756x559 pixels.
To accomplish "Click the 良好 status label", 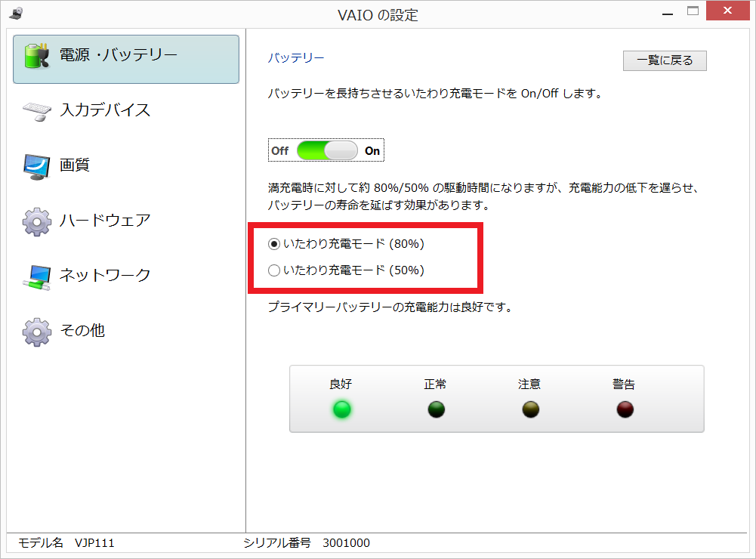I will [341, 385].
